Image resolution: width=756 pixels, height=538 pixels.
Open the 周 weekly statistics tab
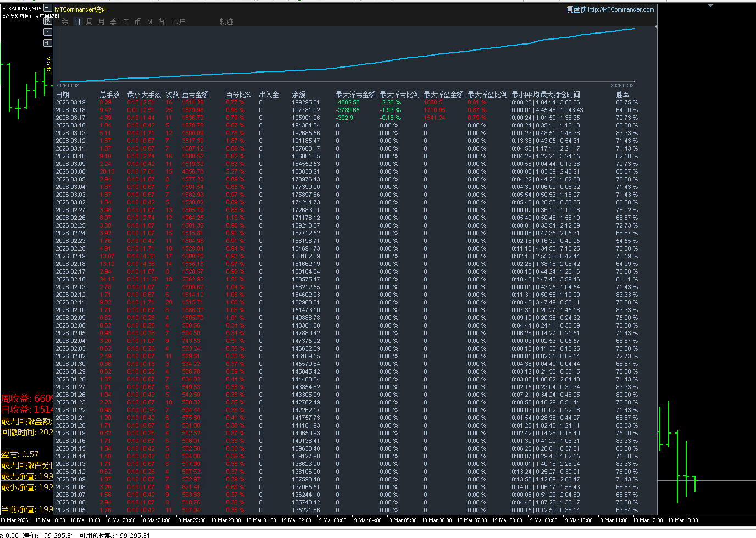click(90, 21)
